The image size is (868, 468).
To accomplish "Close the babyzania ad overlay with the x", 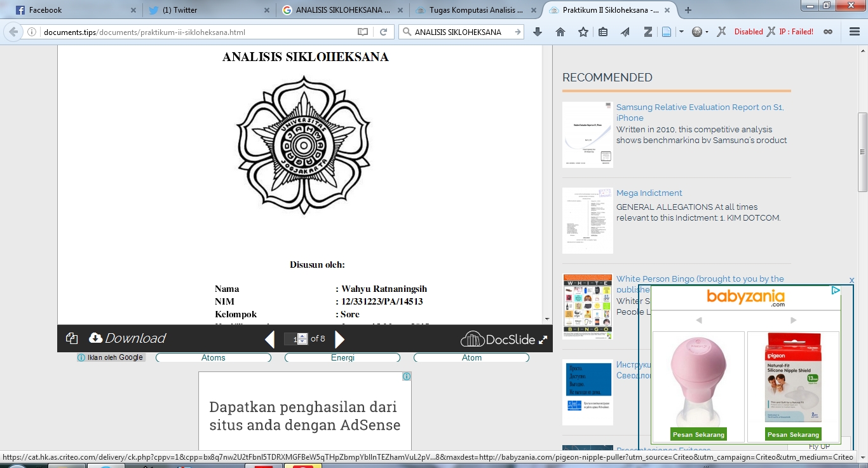I will coord(851,280).
